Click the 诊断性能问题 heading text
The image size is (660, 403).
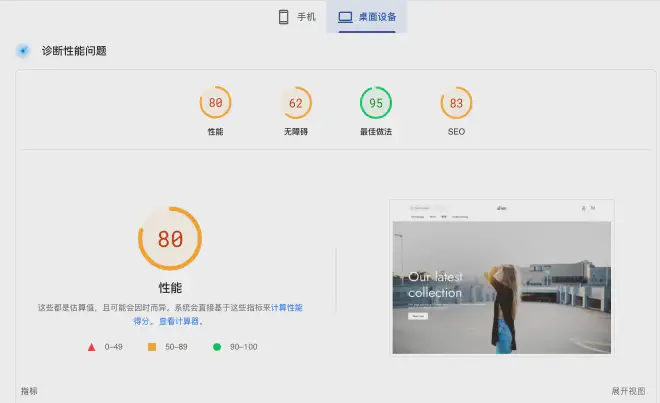tap(74, 51)
